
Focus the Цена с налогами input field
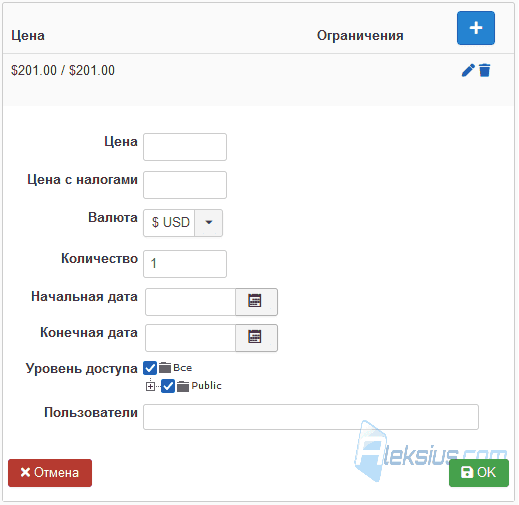tap(185, 185)
